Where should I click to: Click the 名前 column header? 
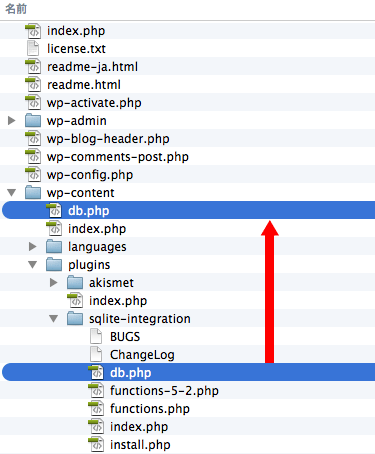tap(16, 9)
